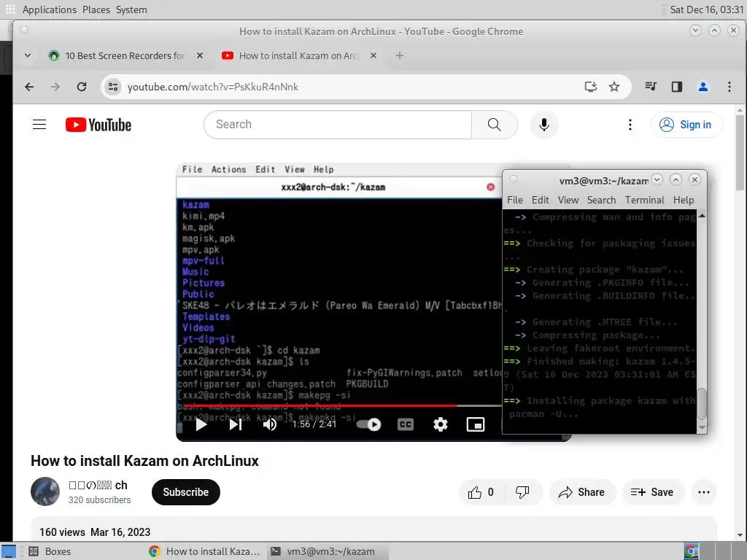Click terminal scrollbar up arrow
Viewport: 747px width, 560px height.
tap(702, 216)
